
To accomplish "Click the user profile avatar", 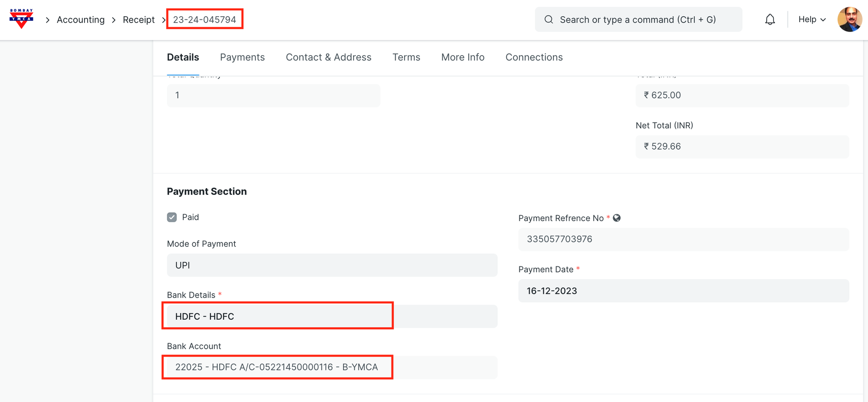I will (849, 19).
